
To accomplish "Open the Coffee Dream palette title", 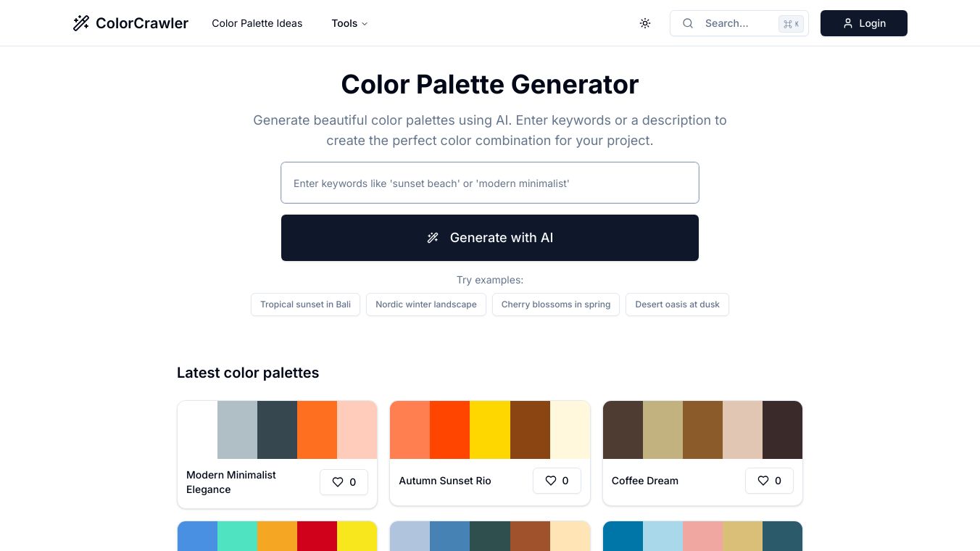I will 645,481.
